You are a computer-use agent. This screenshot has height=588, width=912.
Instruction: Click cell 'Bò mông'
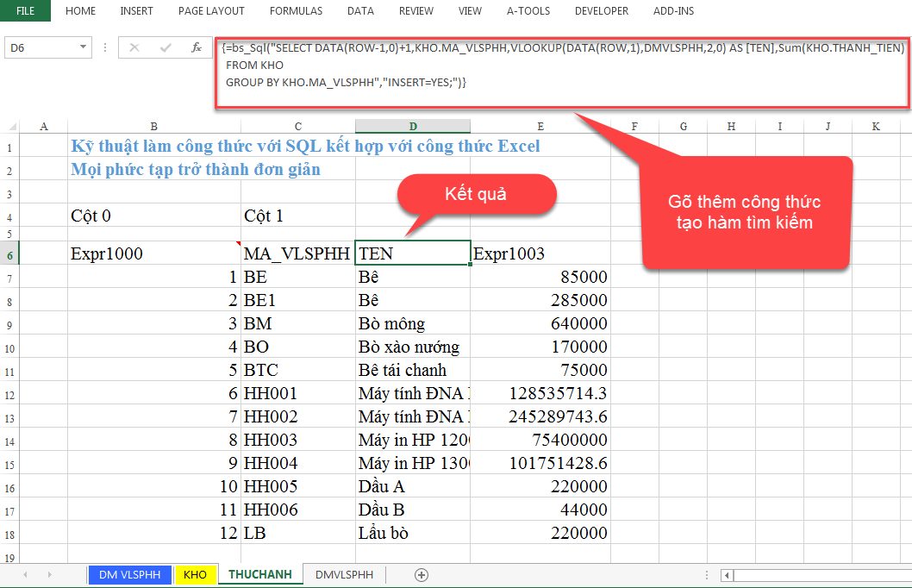pyautogui.click(x=412, y=323)
